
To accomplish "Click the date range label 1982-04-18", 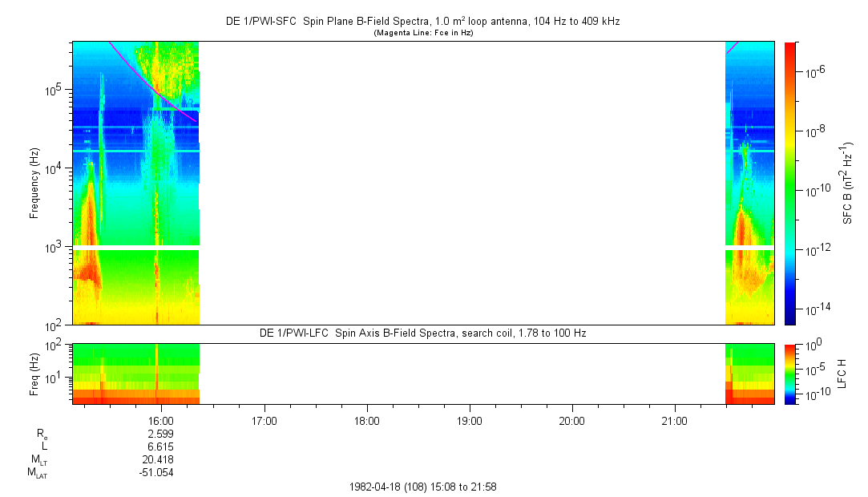I will (422, 487).
